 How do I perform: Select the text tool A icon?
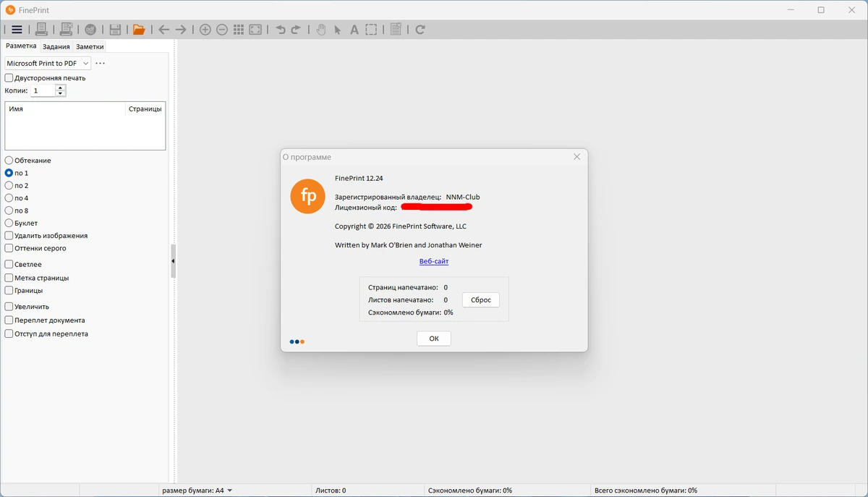click(354, 30)
